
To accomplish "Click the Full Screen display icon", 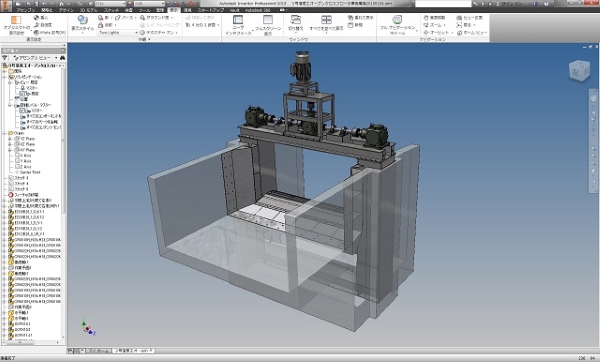I will pyautogui.click(x=268, y=20).
